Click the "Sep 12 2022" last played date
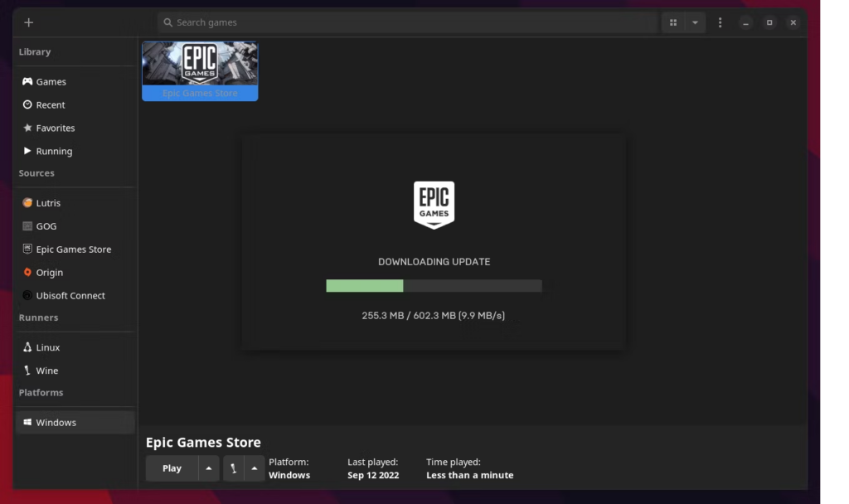The height and width of the screenshot is (504, 849). click(373, 475)
